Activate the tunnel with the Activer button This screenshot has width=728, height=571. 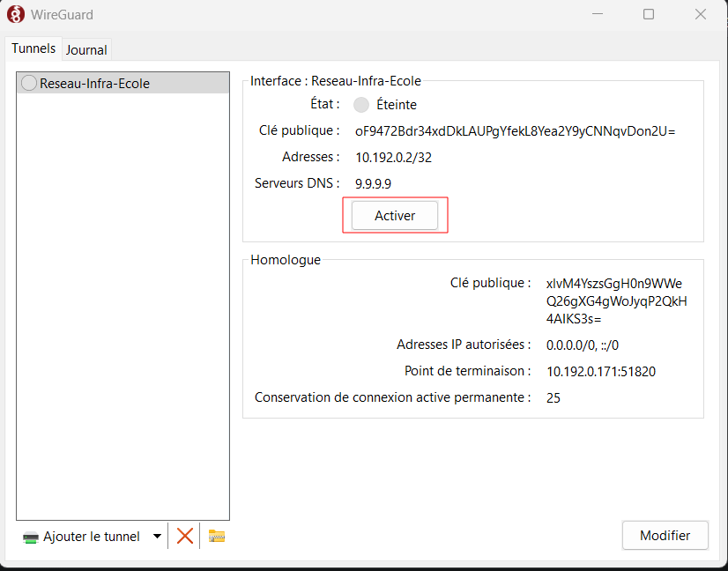coord(395,216)
